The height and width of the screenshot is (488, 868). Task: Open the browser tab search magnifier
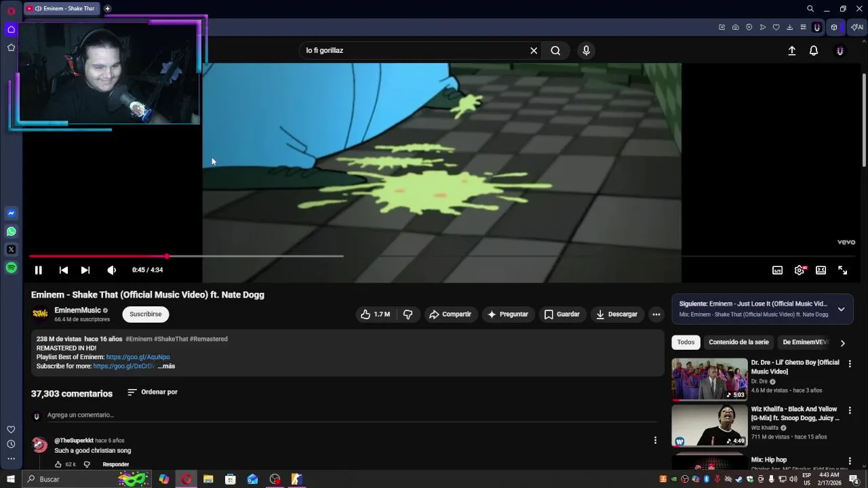click(x=810, y=8)
